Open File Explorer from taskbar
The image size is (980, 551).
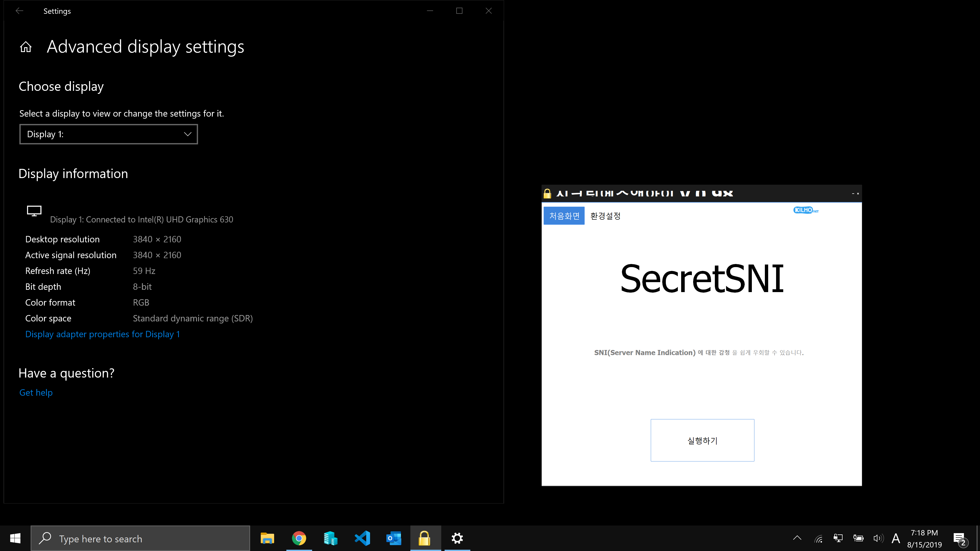267,539
